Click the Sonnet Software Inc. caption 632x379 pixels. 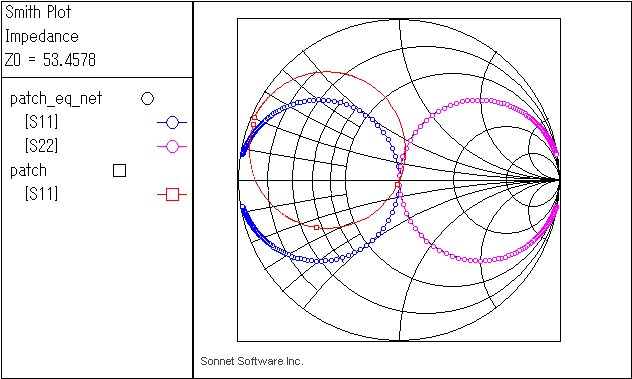pyautogui.click(x=252, y=361)
